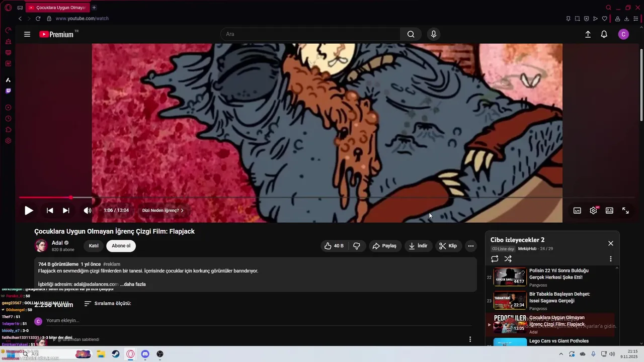
Task: Open the pinned comment options menu
Action: (x=470, y=339)
